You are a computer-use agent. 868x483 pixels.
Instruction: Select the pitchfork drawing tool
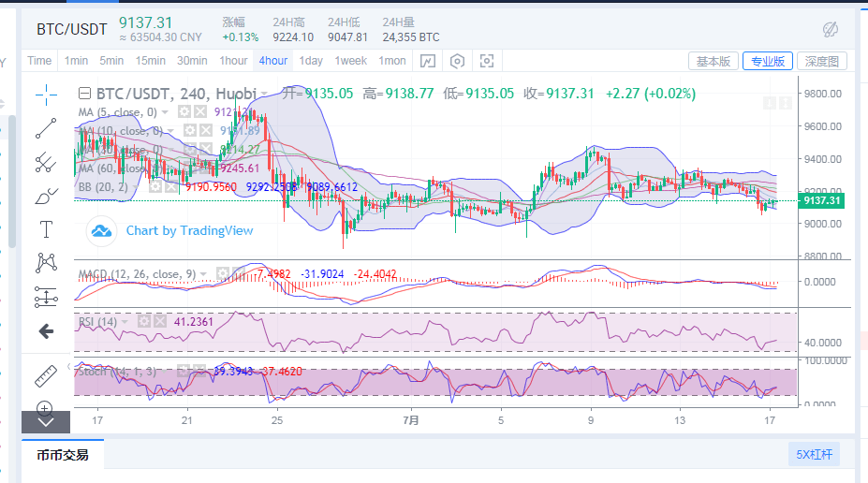(x=46, y=162)
